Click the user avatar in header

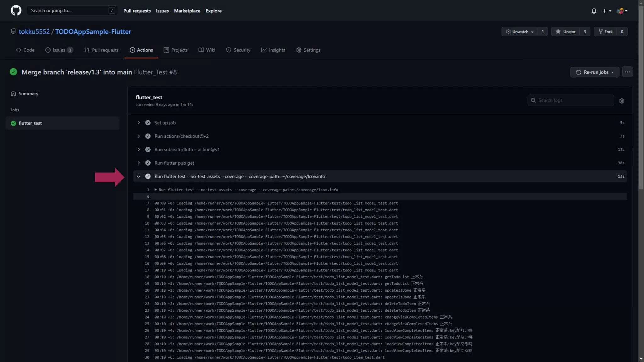pyautogui.click(x=620, y=11)
